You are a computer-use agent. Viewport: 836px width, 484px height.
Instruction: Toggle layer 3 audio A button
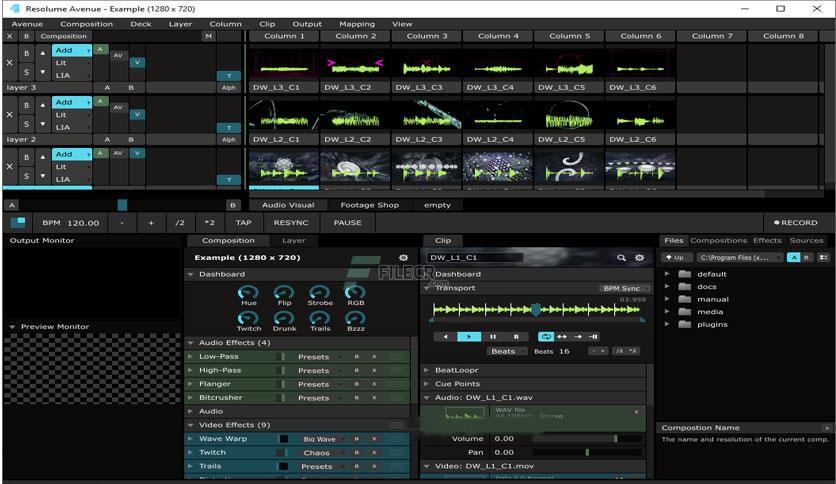100,50
